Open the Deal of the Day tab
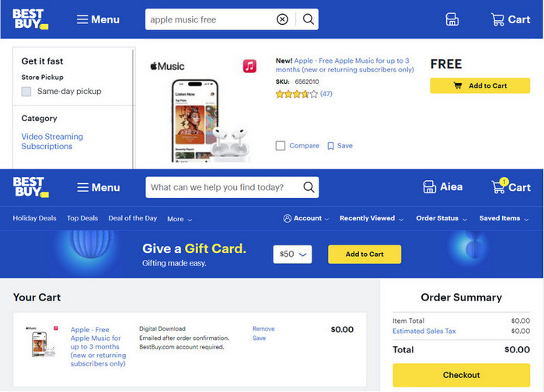Screen dimensions: 544x392 [133, 218]
